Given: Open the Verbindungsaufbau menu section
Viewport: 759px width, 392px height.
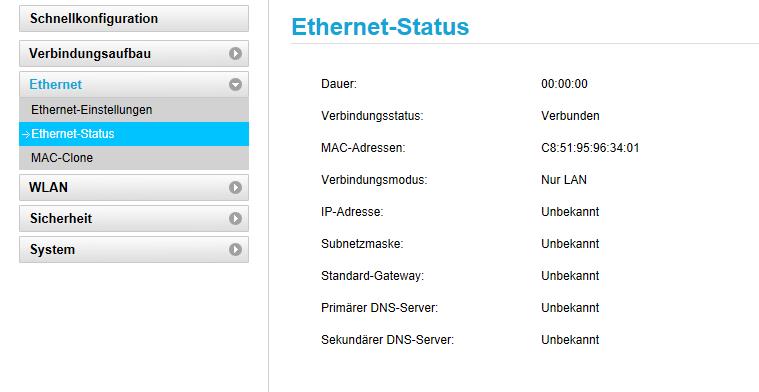Looking at the screenshot, I should click(x=134, y=53).
